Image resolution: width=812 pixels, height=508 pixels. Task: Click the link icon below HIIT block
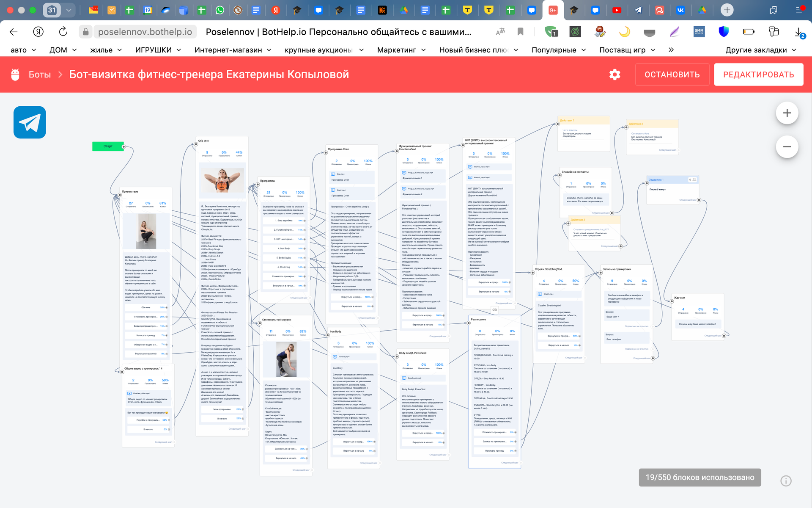tap(494, 310)
